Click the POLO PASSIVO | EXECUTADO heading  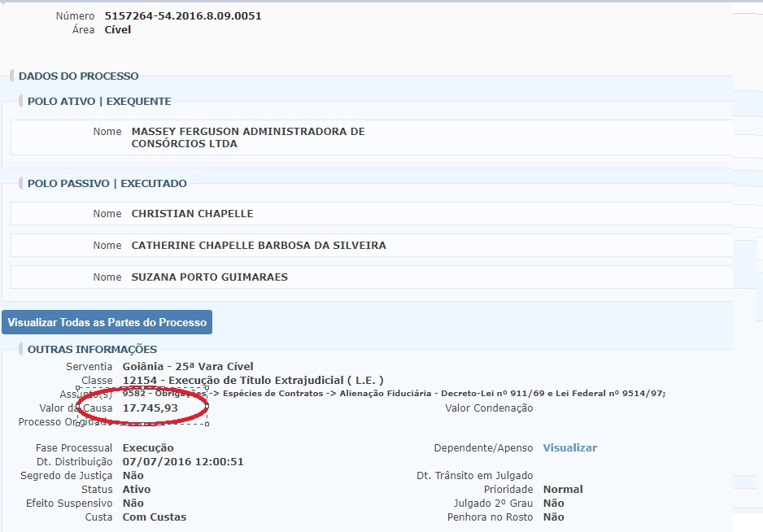107,184
